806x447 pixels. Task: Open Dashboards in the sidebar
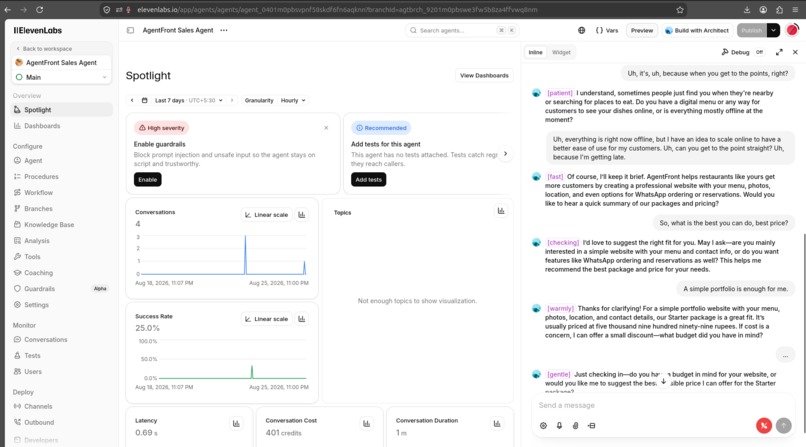coord(62,126)
